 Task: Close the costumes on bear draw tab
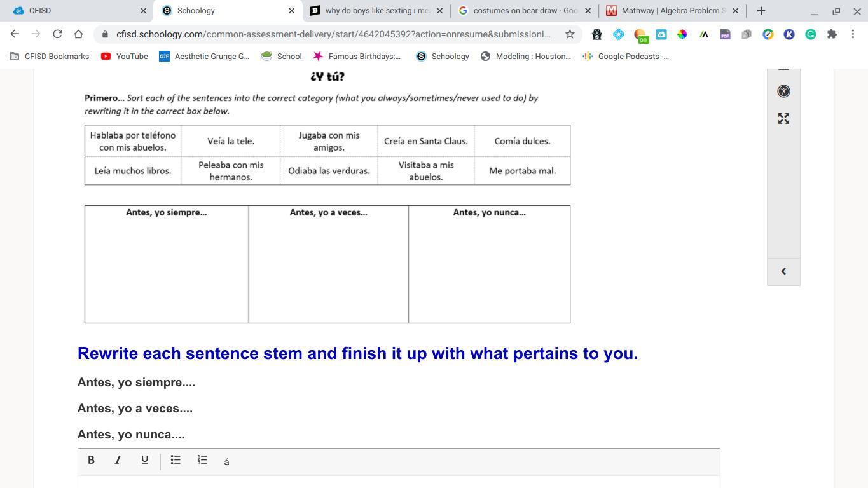coord(588,11)
